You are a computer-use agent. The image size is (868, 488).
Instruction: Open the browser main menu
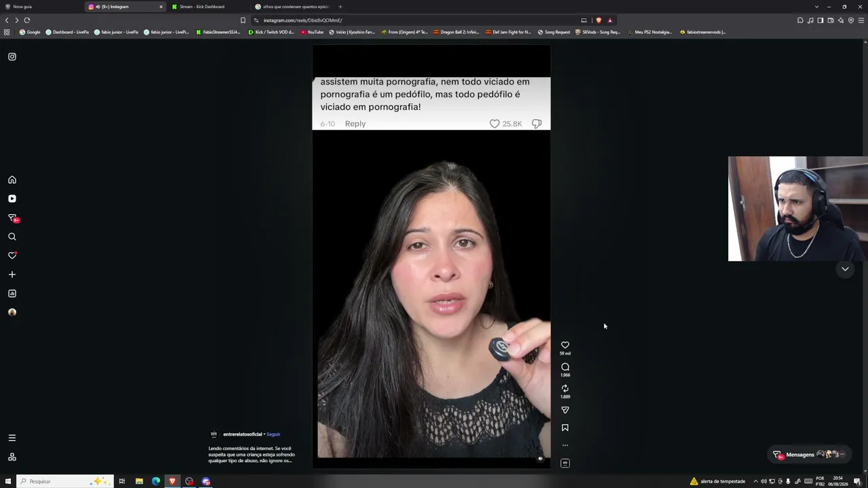[x=861, y=20]
